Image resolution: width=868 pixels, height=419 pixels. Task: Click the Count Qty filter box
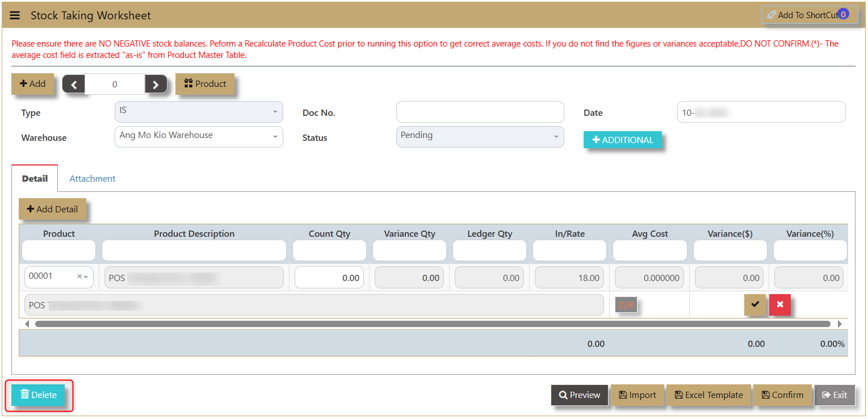click(x=329, y=250)
